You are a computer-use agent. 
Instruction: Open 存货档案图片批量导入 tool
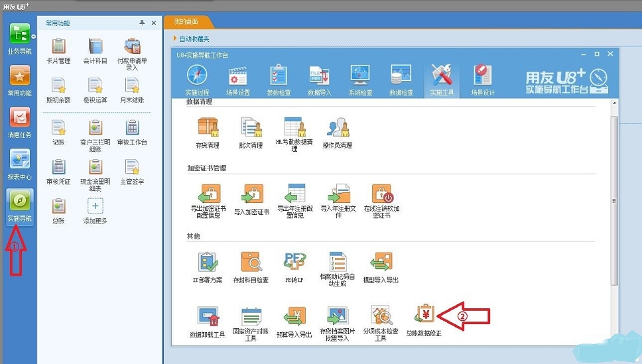(x=338, y=324)
